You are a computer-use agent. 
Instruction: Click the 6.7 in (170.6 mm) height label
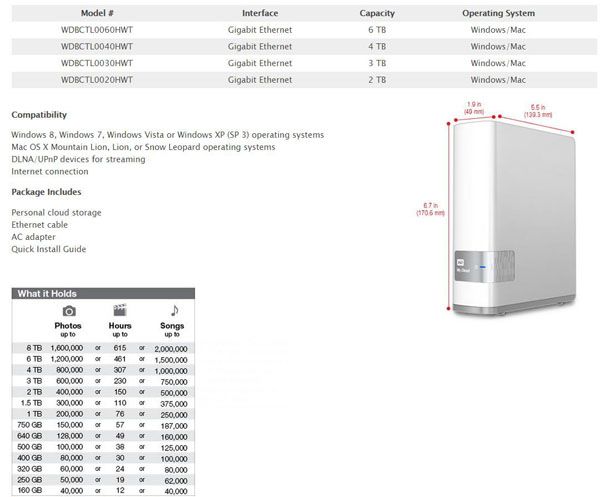click(x=430, y=209)
